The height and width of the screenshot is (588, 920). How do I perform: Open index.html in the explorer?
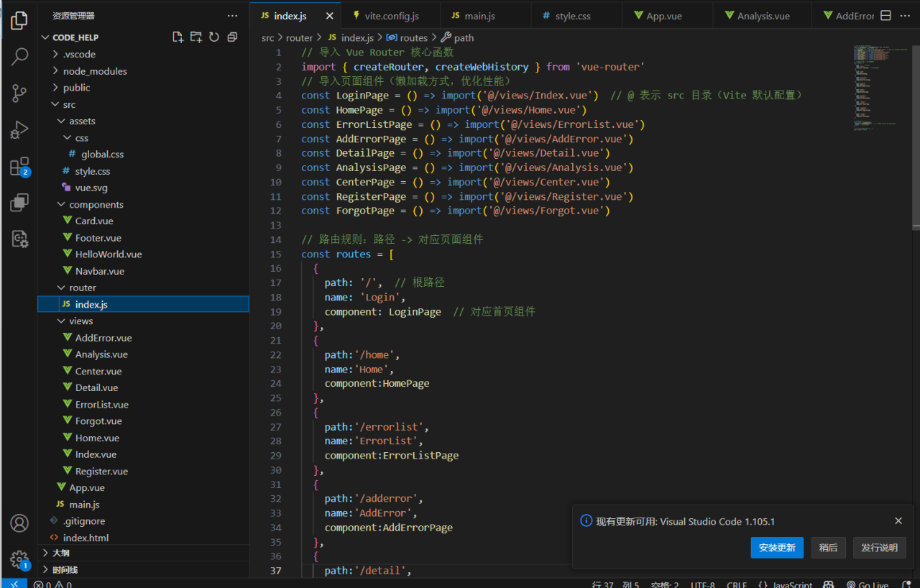(x=143, y=538)
